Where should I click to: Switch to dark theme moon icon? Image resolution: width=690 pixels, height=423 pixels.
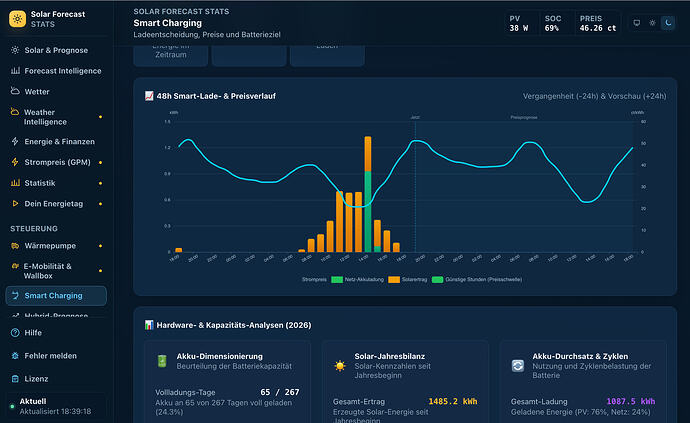point(668,23)
